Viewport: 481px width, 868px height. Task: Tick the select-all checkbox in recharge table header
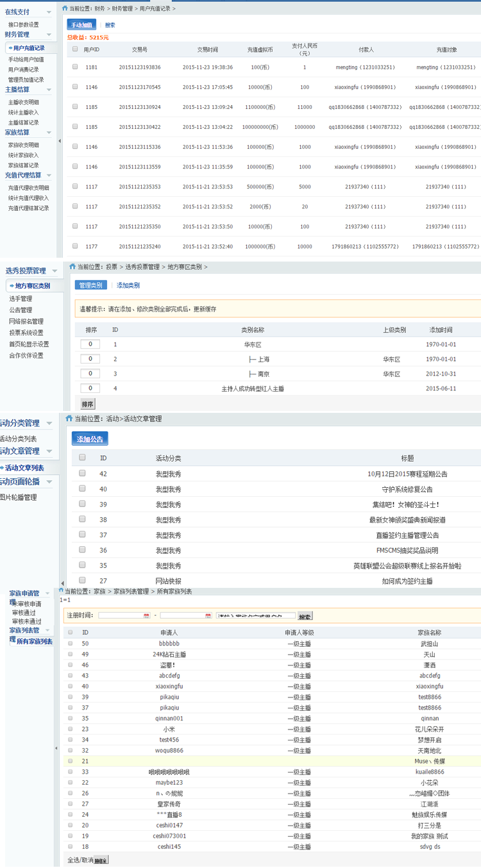point(75,49)
